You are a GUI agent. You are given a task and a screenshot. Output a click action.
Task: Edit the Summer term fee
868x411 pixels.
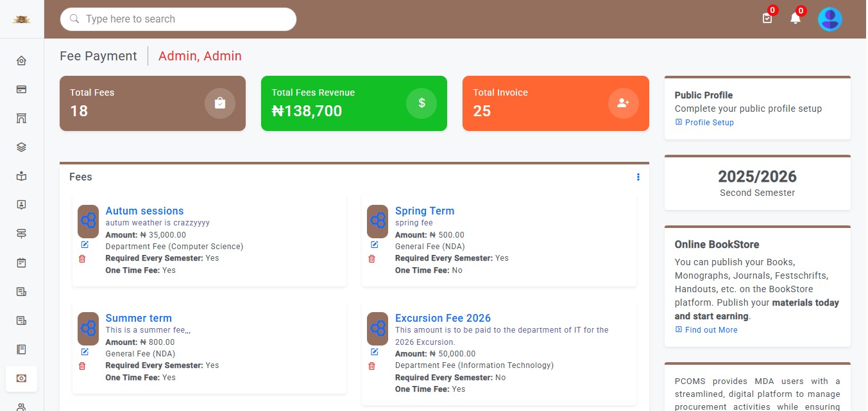[85, 352]
